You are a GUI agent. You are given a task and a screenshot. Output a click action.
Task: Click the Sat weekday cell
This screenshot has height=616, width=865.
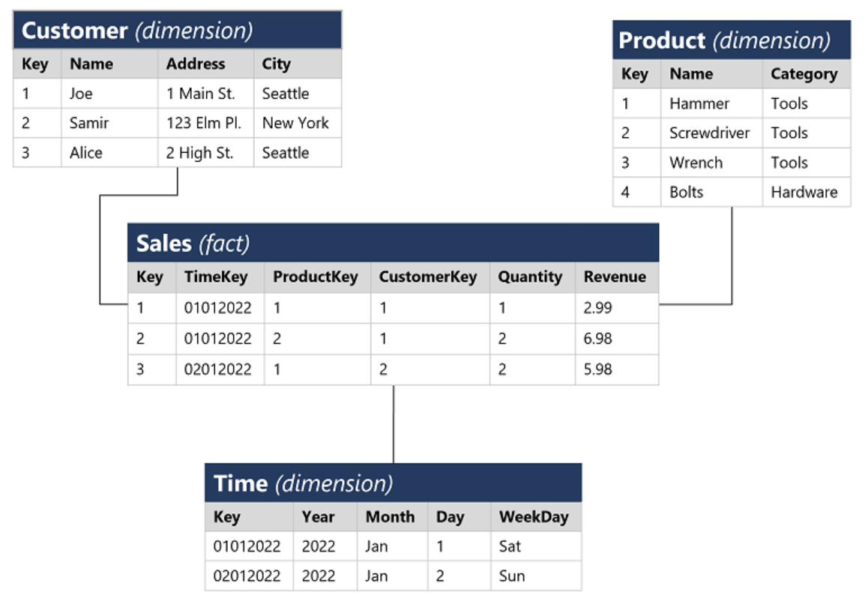[x=536, y=546]
